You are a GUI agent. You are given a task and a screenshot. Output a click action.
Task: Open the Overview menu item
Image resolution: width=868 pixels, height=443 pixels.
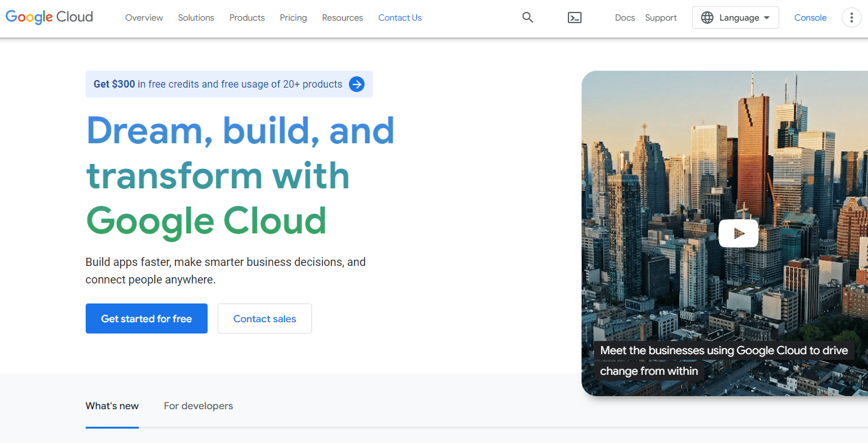(x=144, y=18)
